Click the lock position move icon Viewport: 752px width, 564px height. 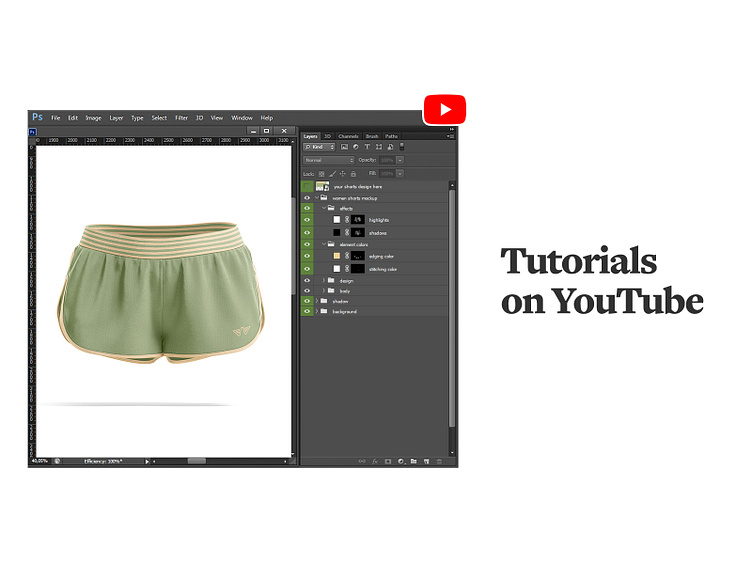click(x=344, y=173)
